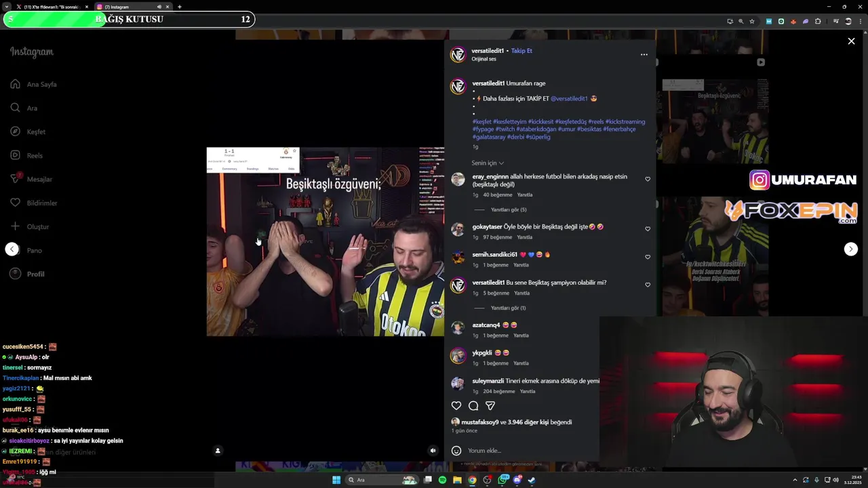Reply to gokaytaser's comment with Yanıtla

[525, 238]
